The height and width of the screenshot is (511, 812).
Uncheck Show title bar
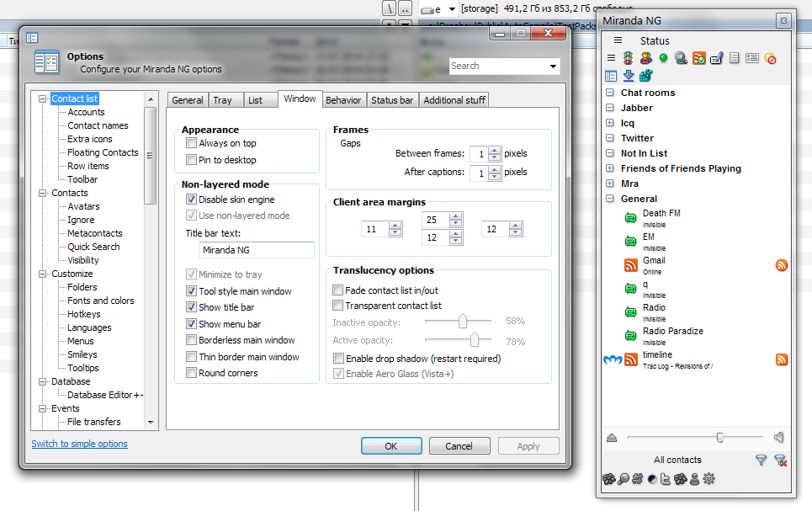(x=192, y=306)
